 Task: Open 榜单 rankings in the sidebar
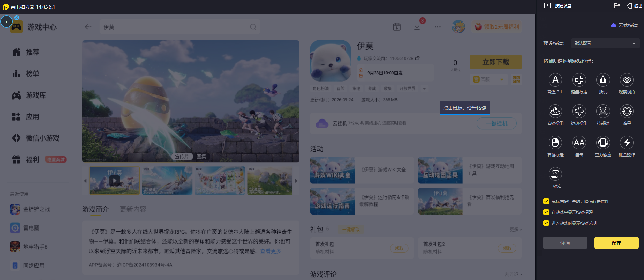pyautogui.click(x=26, y=74)
